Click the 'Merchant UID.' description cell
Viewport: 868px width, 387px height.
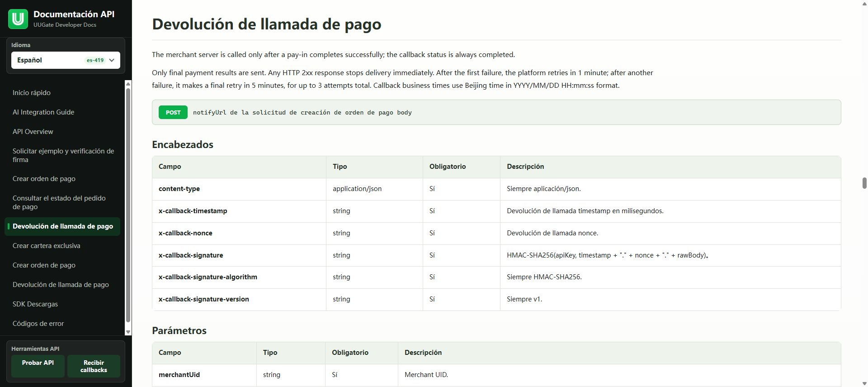click(619, 375)
